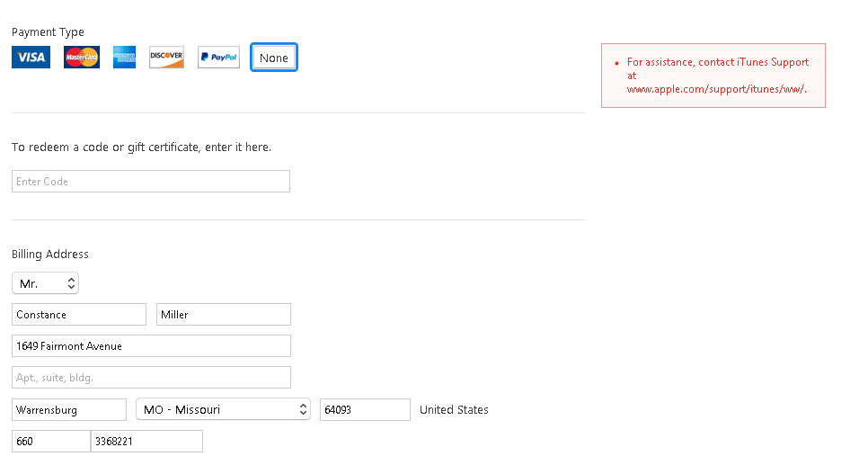Select the None payment option
This screenshot has width=868, height=456.
(x=274, y=58)
